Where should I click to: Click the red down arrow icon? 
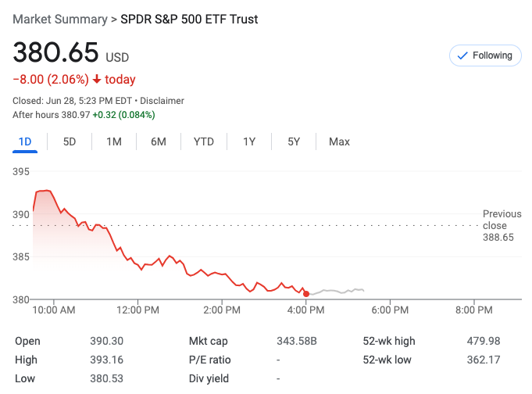tap(97, 79)
